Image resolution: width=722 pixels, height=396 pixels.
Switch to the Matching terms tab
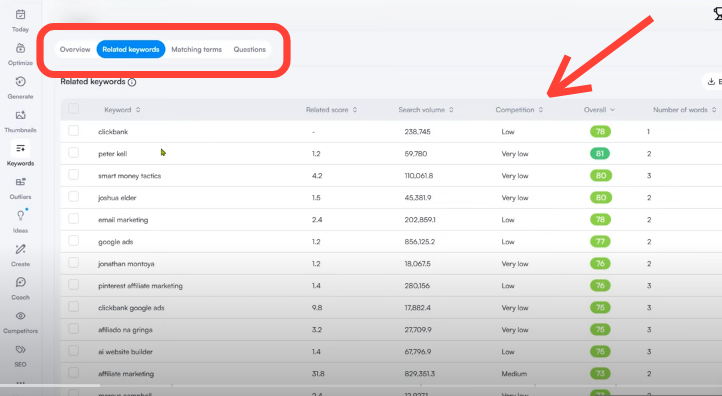tap(197, 49)
